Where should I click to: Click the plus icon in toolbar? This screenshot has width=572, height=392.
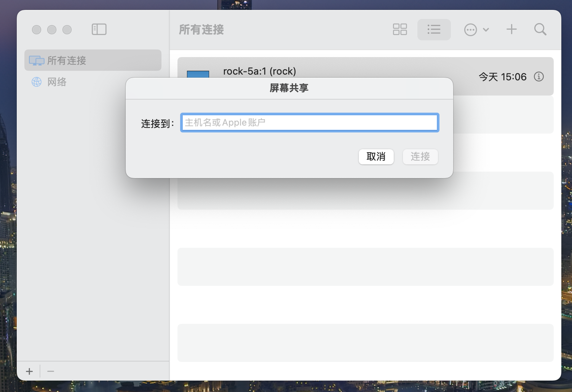click(x=511, y=29)
